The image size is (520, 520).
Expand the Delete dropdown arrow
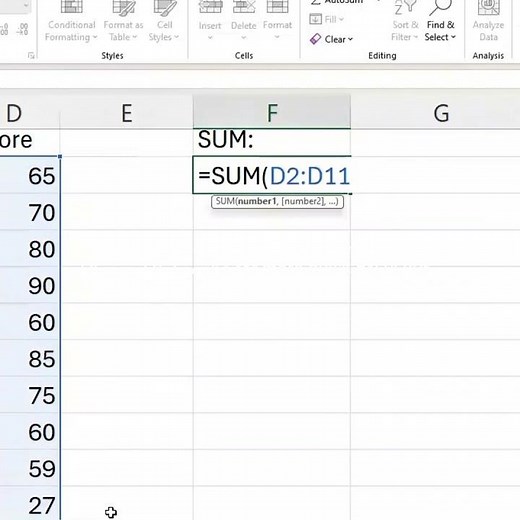[x=244, y=37]
